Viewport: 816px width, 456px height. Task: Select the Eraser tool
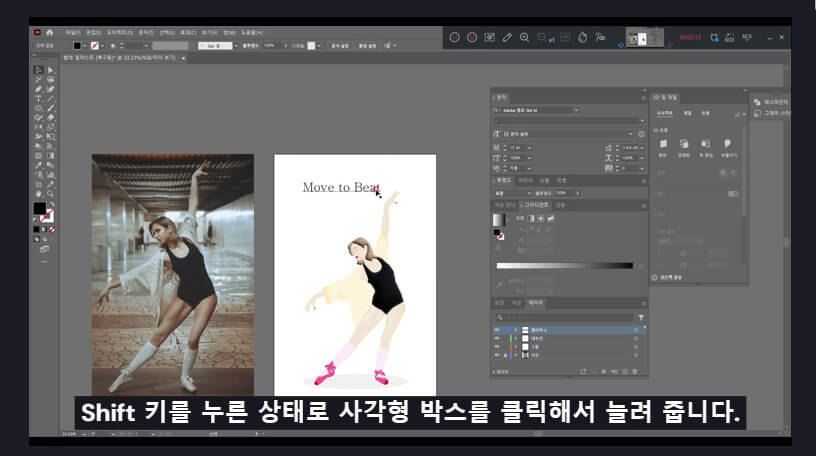tap(50, 117)
